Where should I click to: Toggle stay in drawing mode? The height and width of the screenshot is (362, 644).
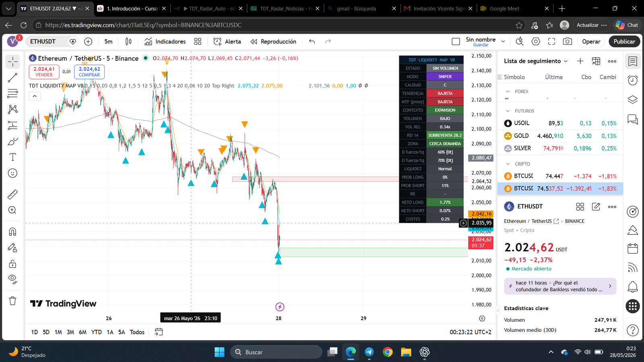point(13,248)
